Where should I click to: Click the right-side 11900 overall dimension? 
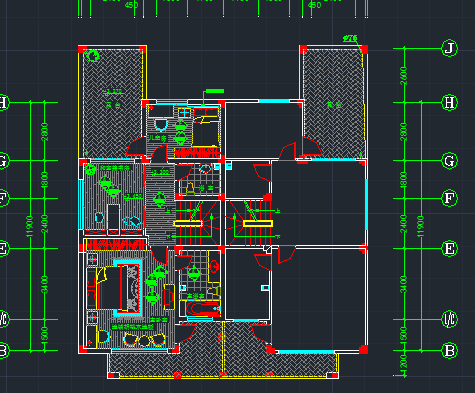[x=420, y=227]
